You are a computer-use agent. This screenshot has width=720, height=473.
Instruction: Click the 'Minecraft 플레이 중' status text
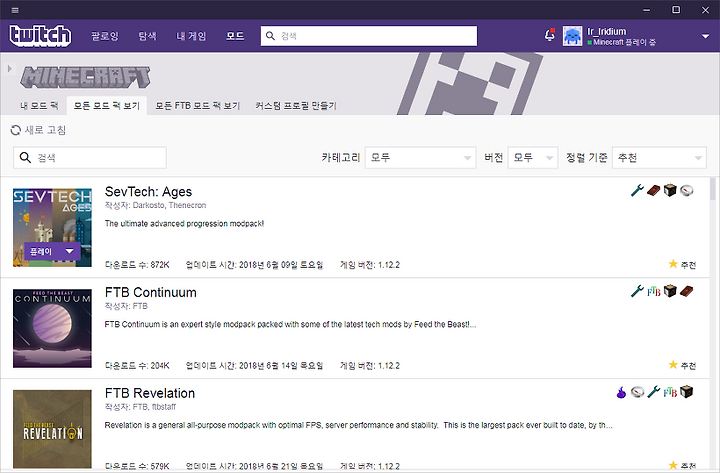[624, 42]
